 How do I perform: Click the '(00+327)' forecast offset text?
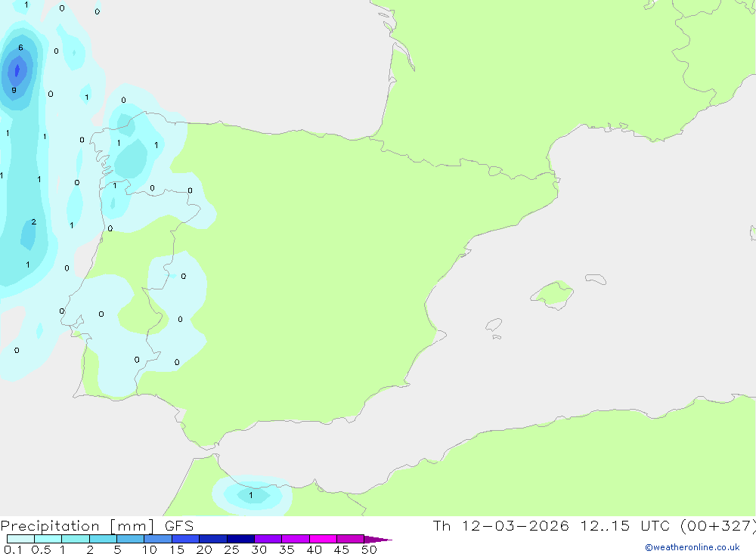(x=718, y=525)
